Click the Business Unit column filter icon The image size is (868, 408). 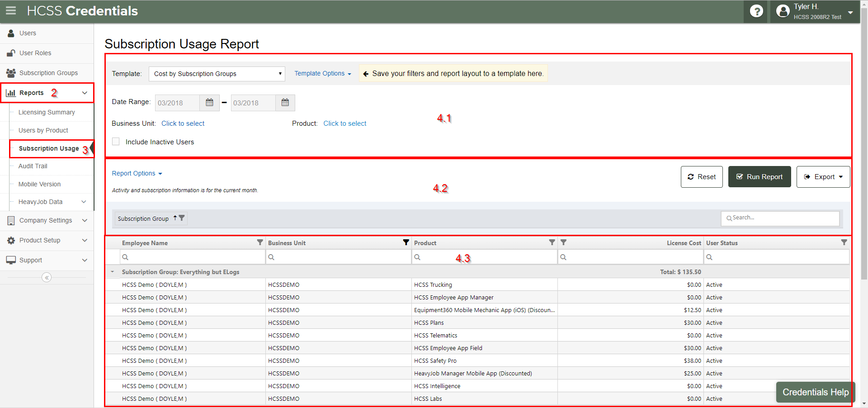point(406,242)
